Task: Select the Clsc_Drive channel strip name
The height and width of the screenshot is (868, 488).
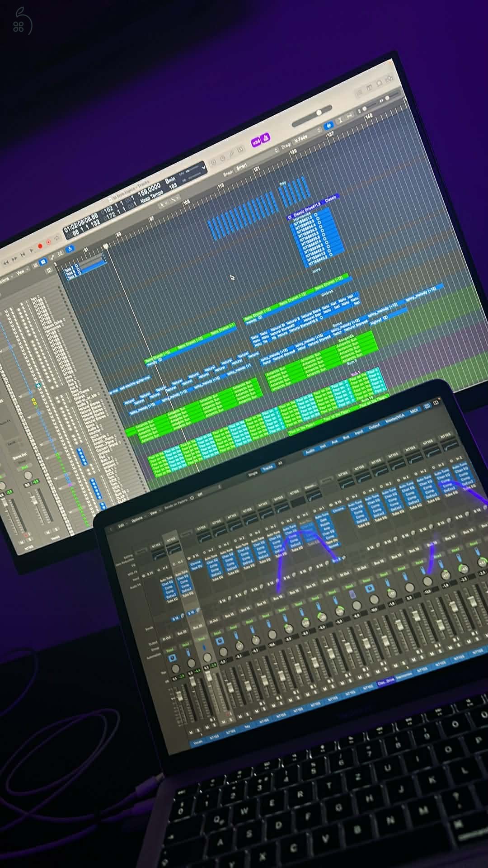Action: [385, 680]
